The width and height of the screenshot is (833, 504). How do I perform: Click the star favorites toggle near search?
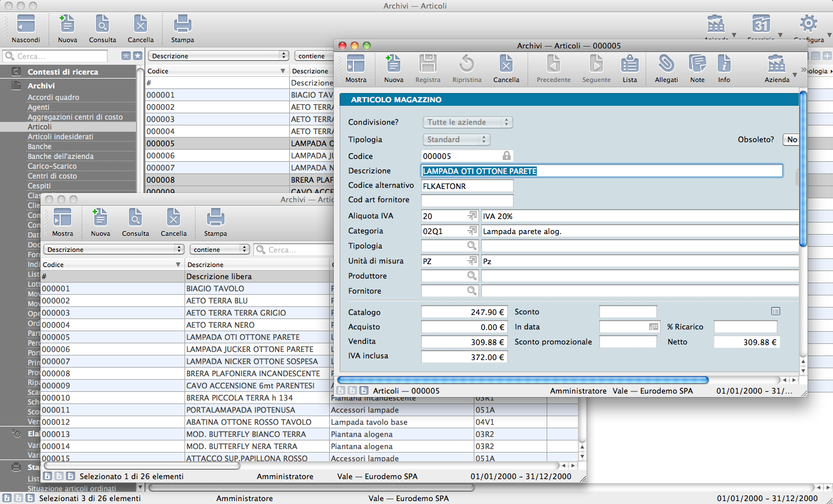[x=138, y=56]
